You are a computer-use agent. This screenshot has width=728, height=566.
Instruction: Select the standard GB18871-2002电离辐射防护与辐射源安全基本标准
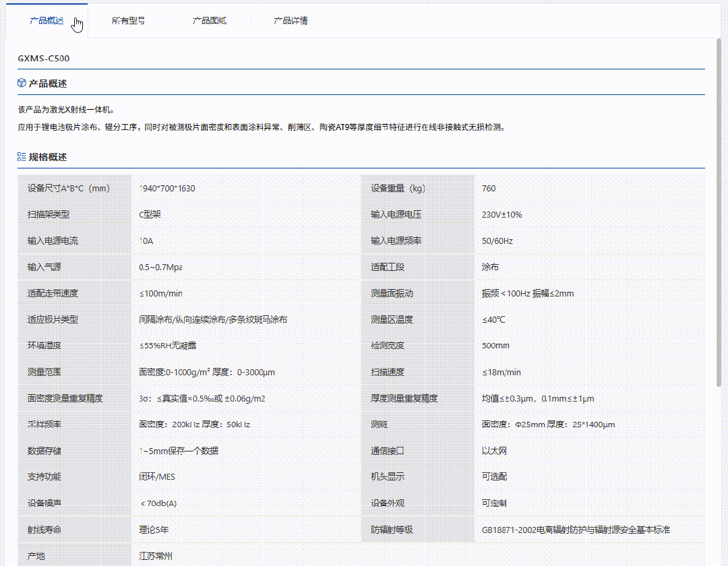click(x=576, y=530)
